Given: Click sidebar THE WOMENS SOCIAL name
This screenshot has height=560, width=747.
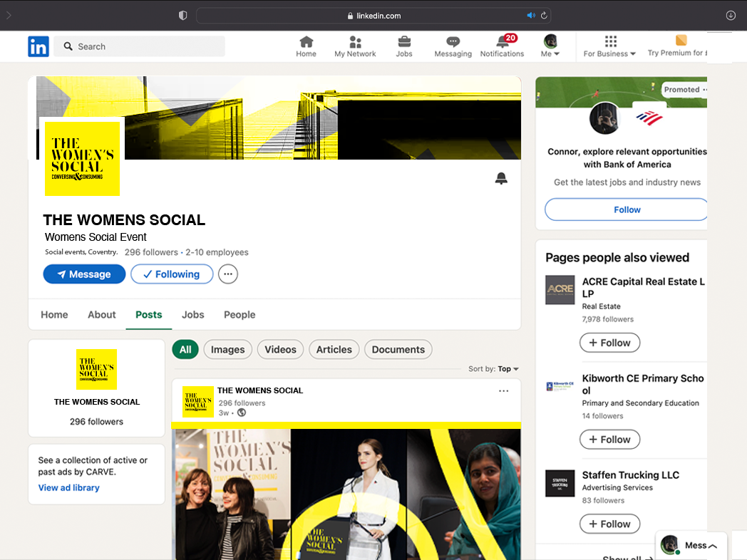Looking at the screenshot, I should 97,402.
